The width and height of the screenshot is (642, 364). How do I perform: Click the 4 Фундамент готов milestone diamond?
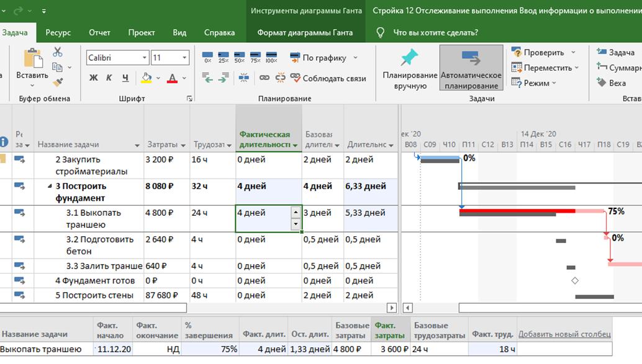click(x=575, y=280)
